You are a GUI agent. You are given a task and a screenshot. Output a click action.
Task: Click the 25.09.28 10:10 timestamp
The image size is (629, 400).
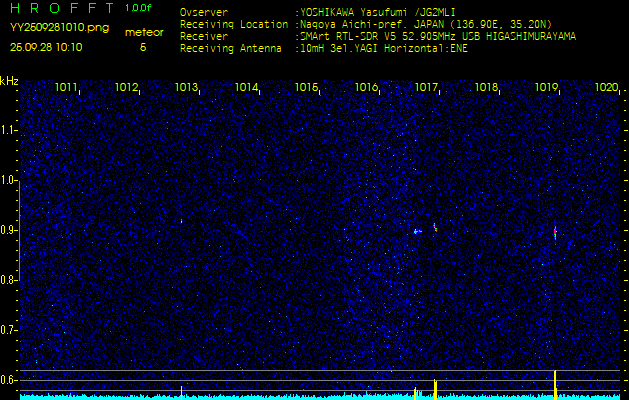46,46
